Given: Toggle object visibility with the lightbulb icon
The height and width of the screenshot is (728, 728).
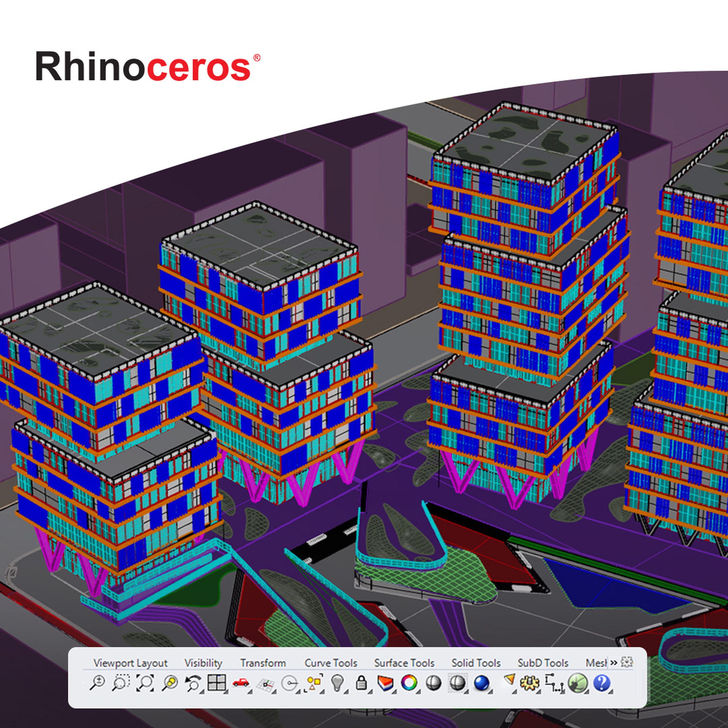Looking at the screenshot, I should coord(338,682).
